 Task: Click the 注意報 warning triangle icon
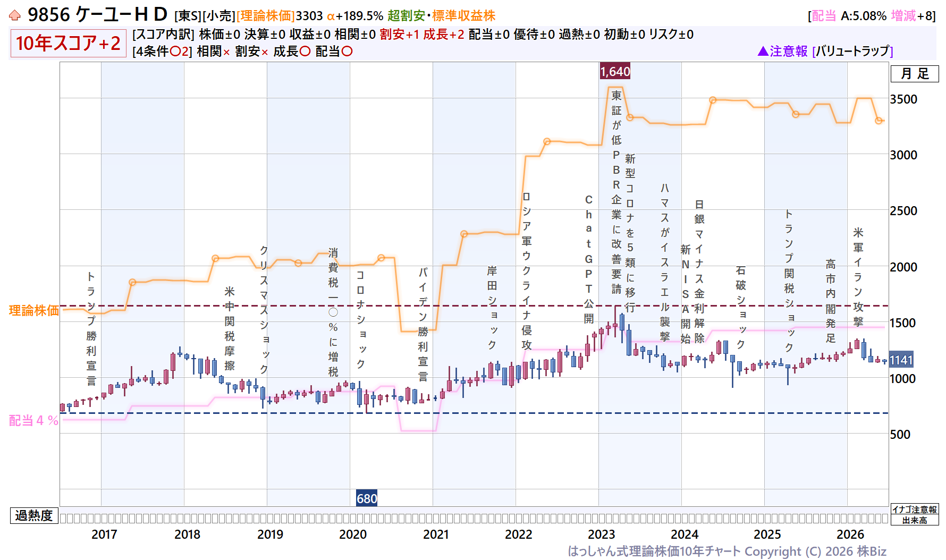click(x=763, y=51)
